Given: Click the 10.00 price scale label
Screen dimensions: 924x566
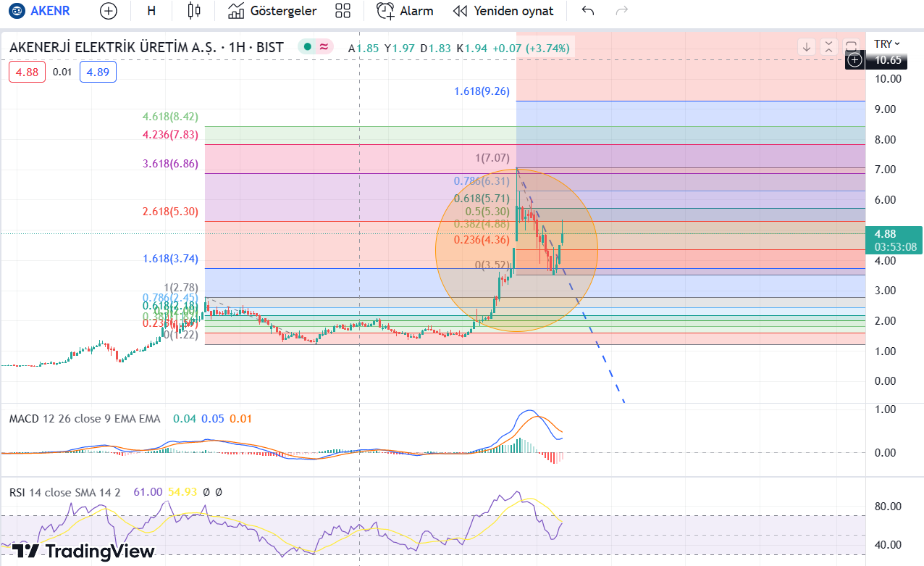Looking at the screenshot, I should 888,79.
